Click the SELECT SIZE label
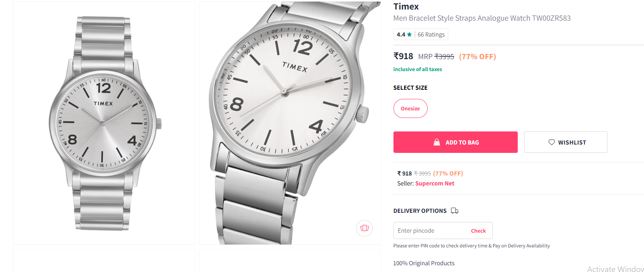The height and width of the screenshot is (272, 644). [410, 88]
